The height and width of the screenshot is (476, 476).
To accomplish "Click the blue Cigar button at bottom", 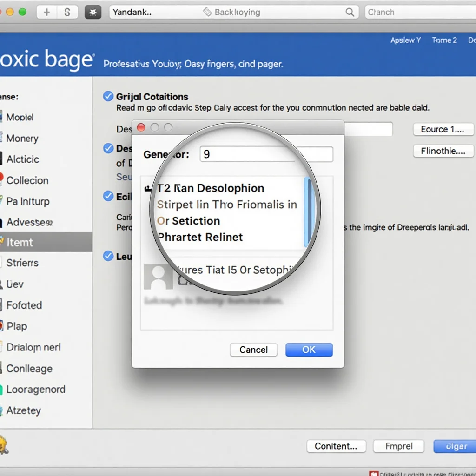I will coord(455,446).
